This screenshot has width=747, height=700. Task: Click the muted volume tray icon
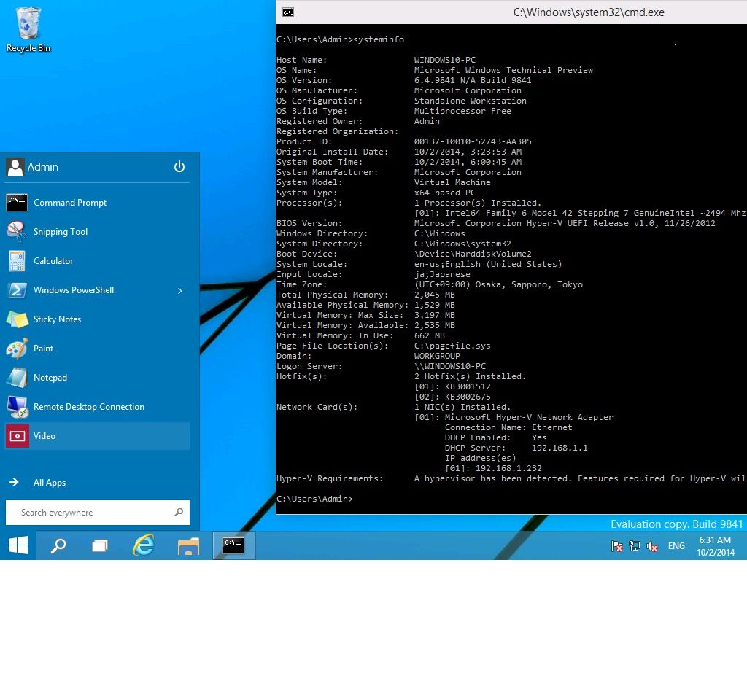(652, 546)
